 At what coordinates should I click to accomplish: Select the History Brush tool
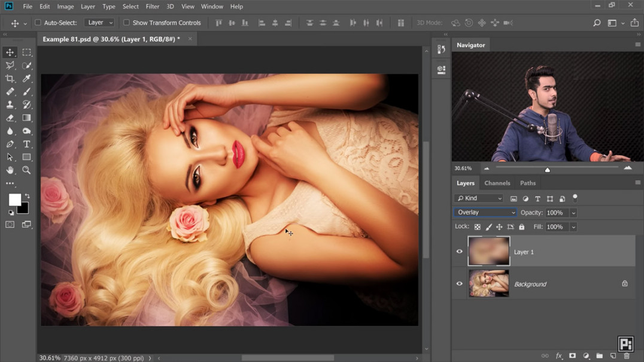coord(27,105)
